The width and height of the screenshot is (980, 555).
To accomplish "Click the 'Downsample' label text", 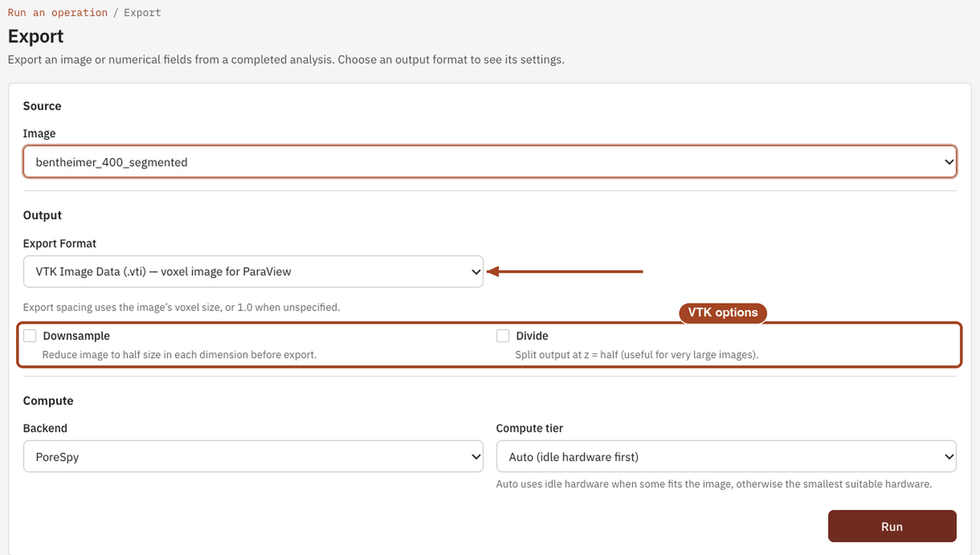I will 76,336.
